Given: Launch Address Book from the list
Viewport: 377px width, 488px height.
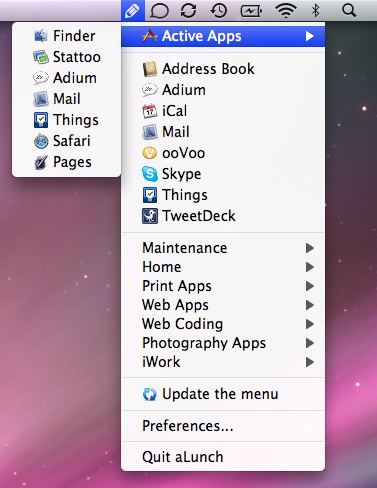Looking at the screenshot, I should tap(223, 69).
